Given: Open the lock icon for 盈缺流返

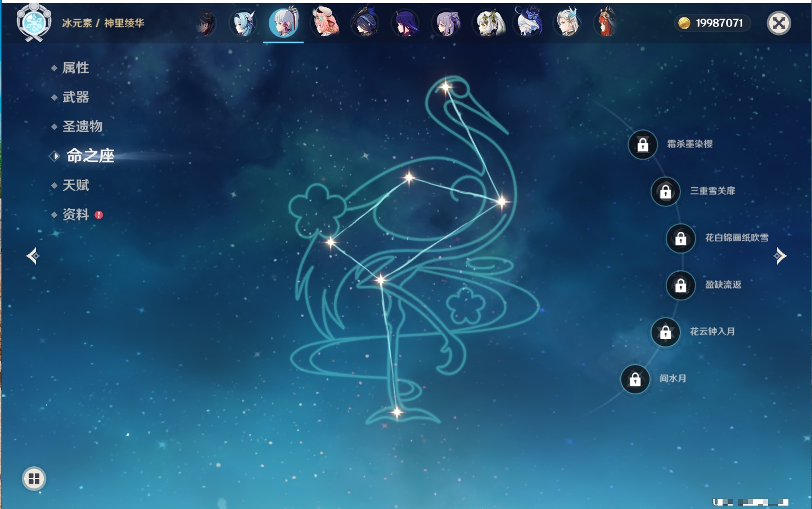Looking at the screenshot, I should pos(681,286).
